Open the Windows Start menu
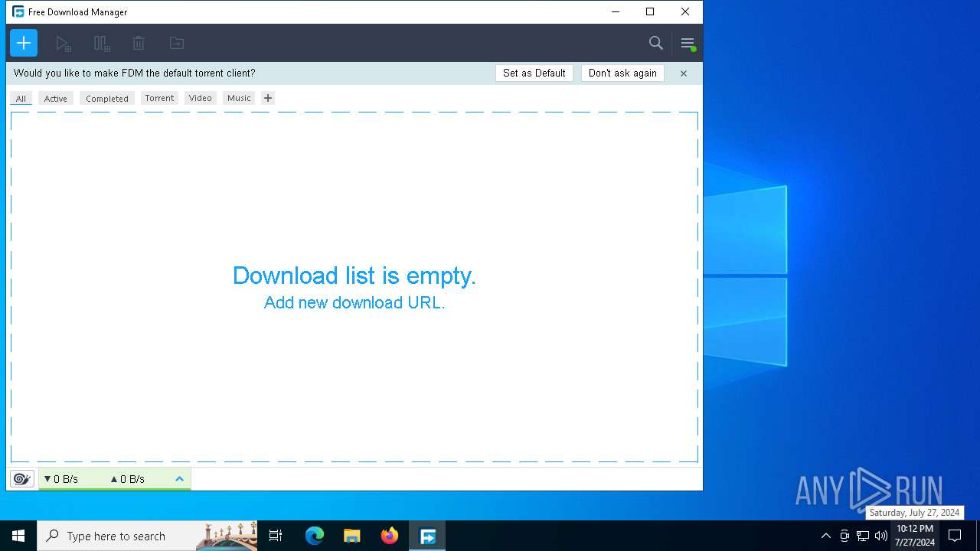 (18, 536)
